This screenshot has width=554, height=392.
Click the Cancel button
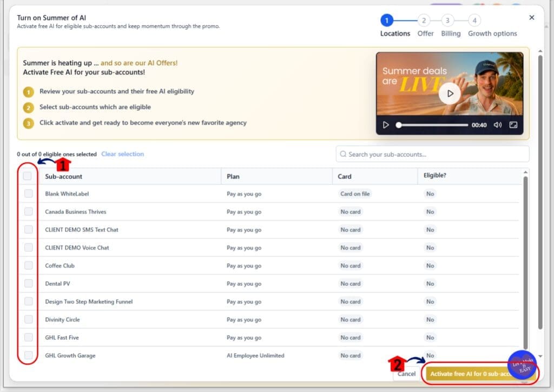tap(406, 374)
